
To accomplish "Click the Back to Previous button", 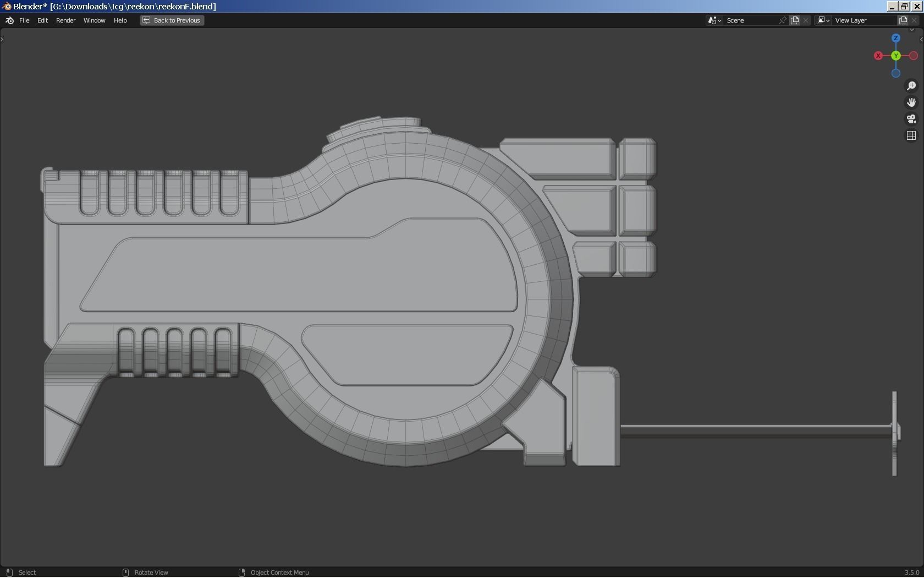I will pyautogui.click(x=172, y=20).
